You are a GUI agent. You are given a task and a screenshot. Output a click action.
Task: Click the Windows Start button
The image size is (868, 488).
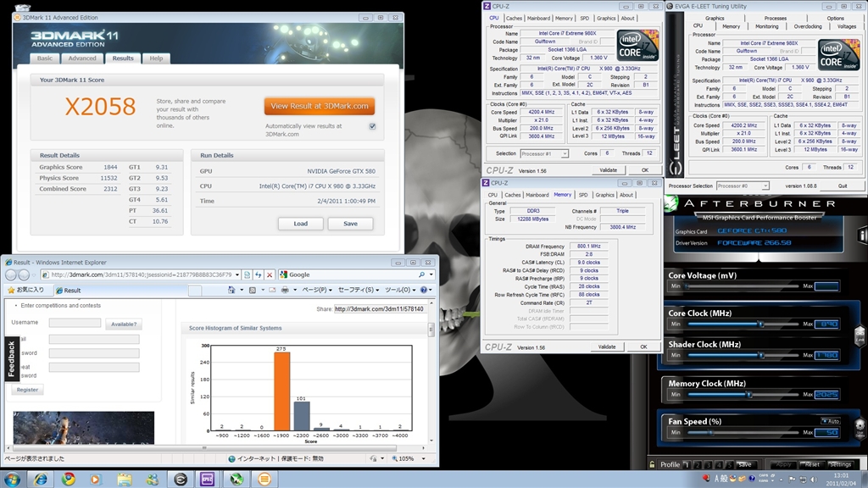pos(12,479)
